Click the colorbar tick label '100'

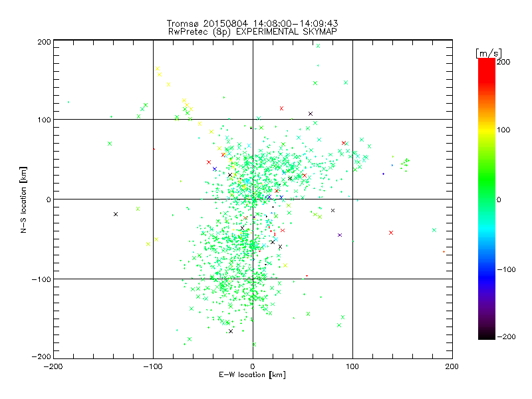(x=503, y=130)
